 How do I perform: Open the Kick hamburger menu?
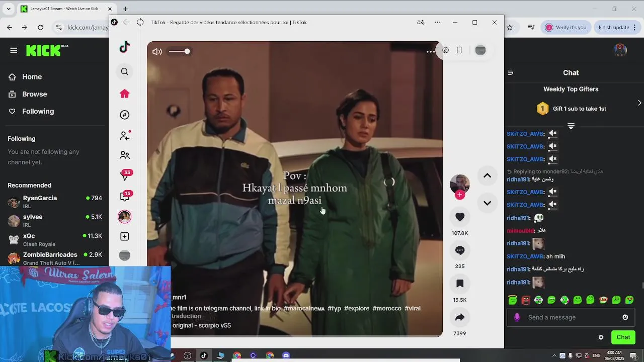coord(14,50)
